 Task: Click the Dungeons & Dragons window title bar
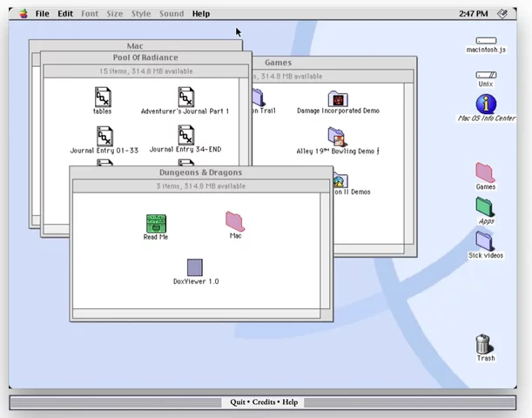[x=201, y=172]
